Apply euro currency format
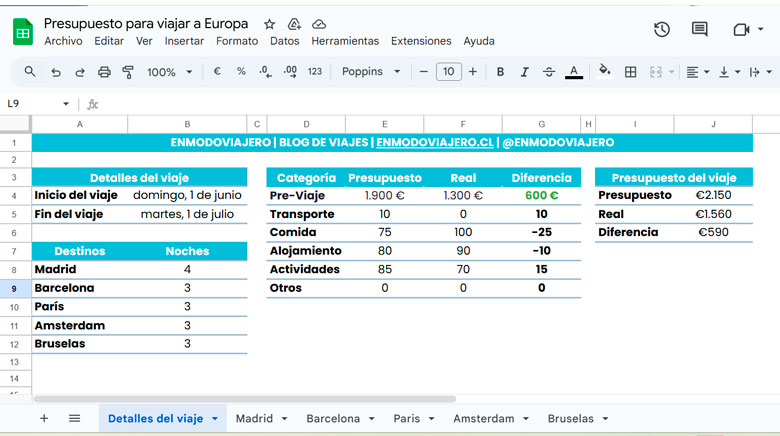Image resolution: width=780 pixels, height=436 pixels. 217,72
